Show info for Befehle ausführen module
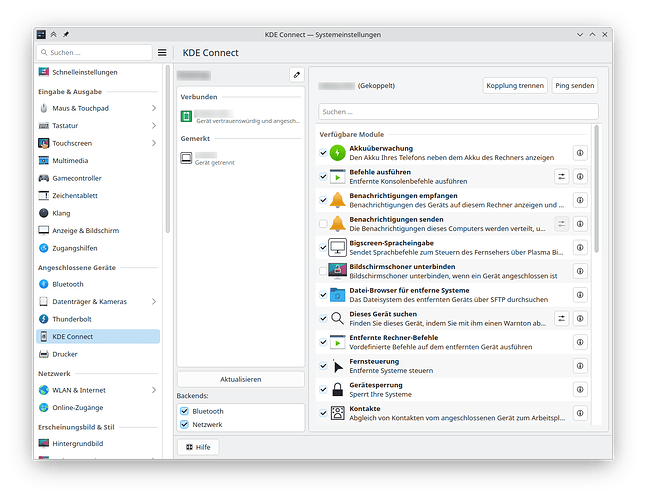646x499 pixels. [580, 176]
